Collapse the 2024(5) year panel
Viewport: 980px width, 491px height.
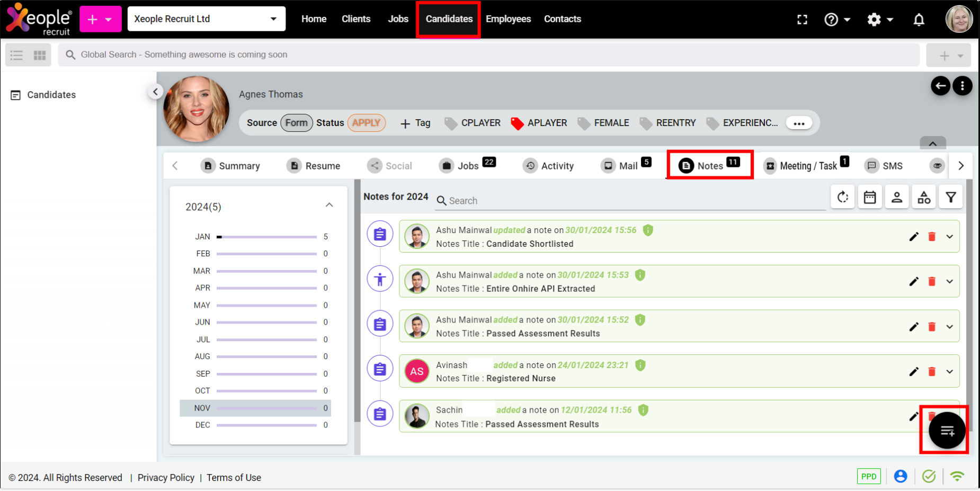[x=329, y=206]
